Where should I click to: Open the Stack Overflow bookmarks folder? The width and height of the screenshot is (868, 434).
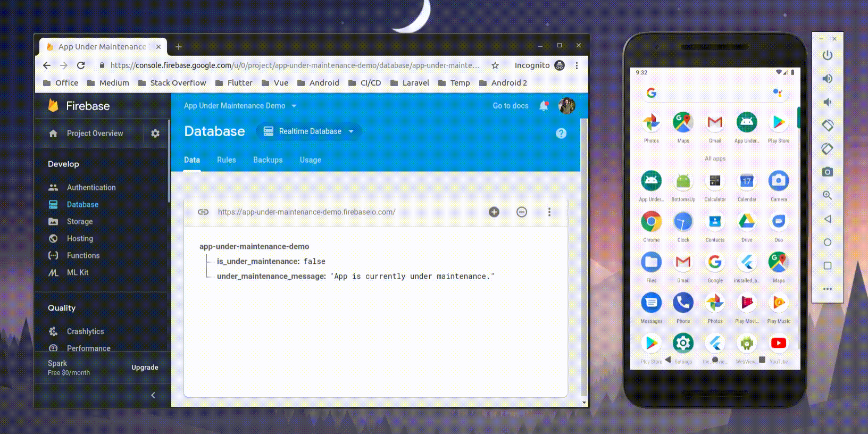pos(172,83)
